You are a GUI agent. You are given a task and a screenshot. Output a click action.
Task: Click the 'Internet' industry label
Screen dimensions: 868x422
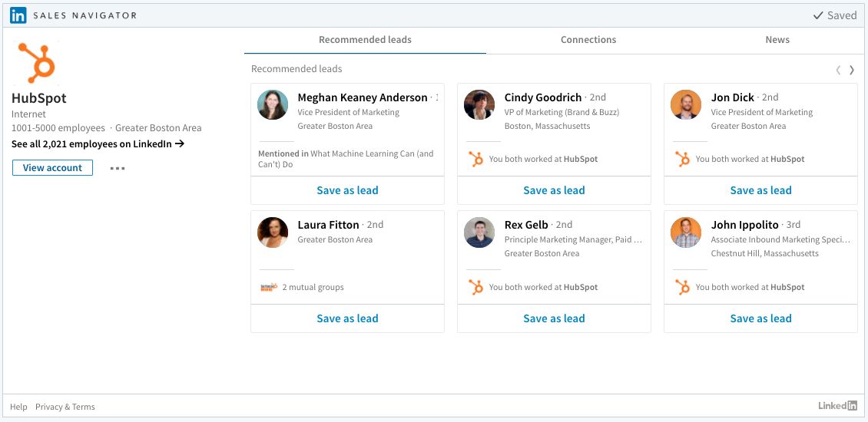point(28,114)
